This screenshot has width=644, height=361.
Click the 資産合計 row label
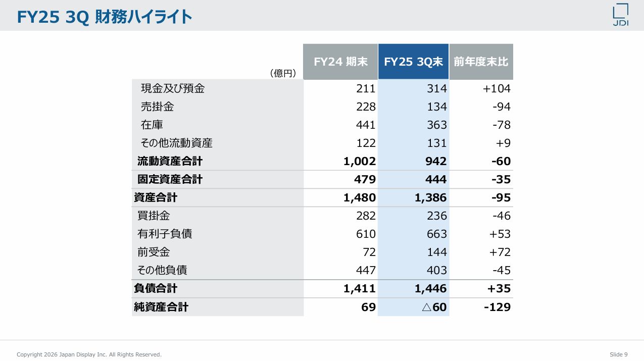click(156, 197)
